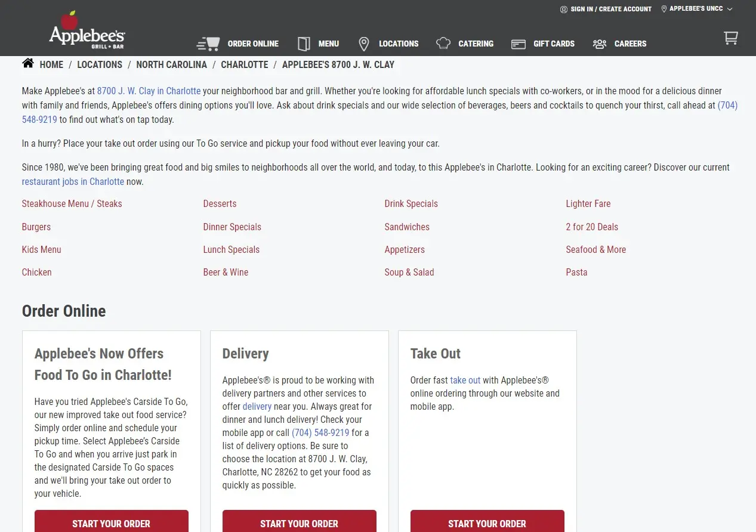Click the user profile icon beside Sign In
The height and width of the screenshot is (532, 756).
coord(564,9)
